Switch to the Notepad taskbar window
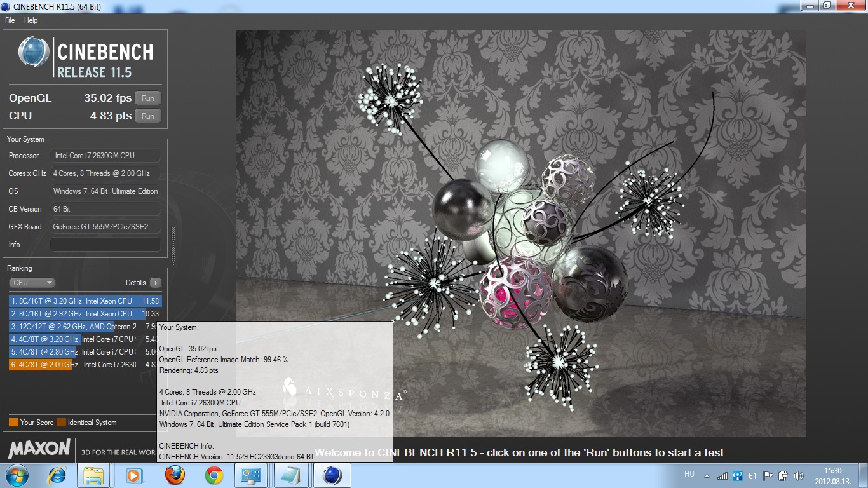The width and height of the screenshot is (868, 488). (x=292, y=475)
